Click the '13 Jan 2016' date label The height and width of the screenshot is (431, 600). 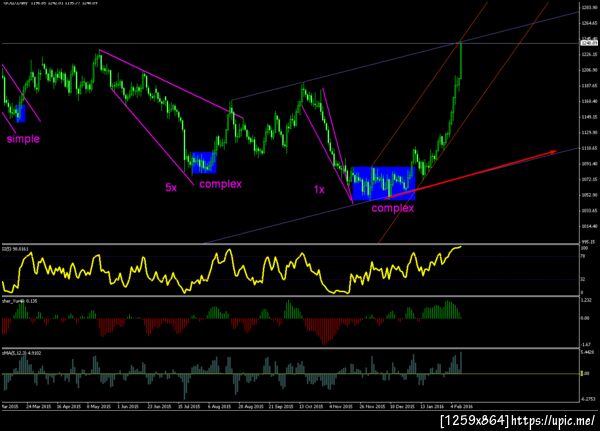(x=432, y=407)
